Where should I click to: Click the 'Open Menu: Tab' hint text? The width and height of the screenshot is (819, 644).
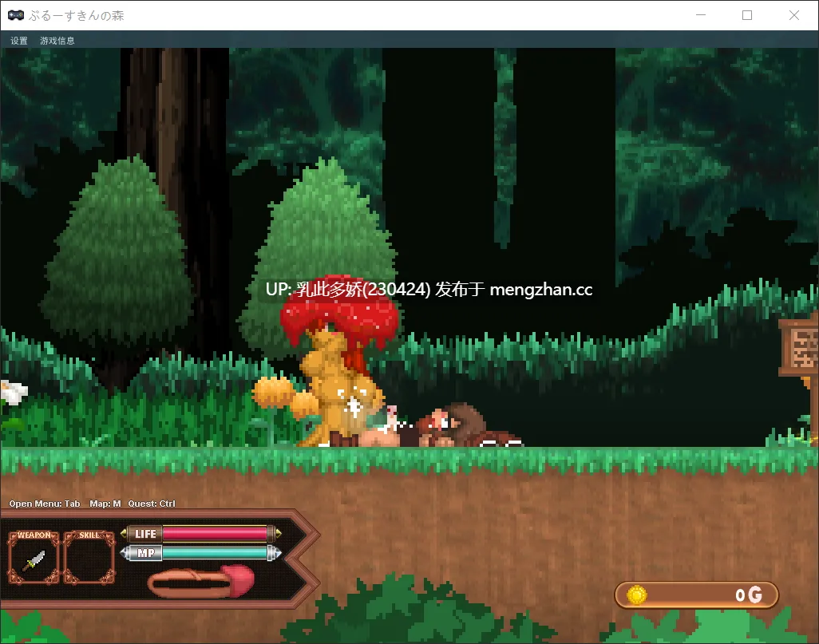click(x=45, y=504)
